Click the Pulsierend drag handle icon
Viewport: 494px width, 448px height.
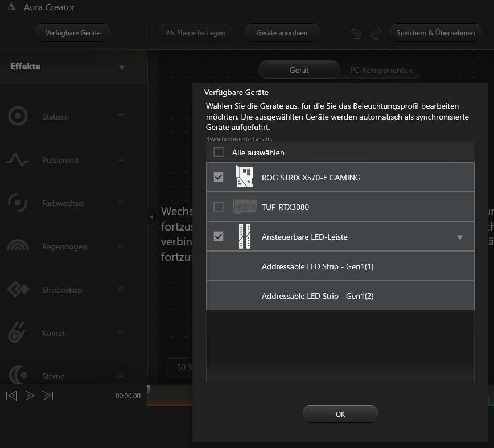(121, 159)
